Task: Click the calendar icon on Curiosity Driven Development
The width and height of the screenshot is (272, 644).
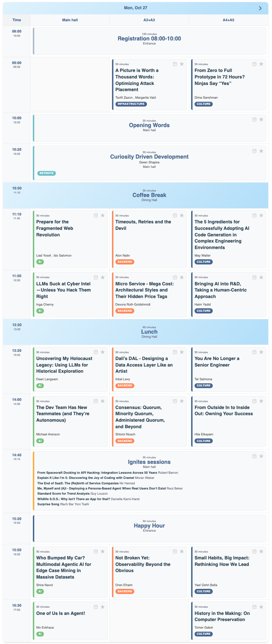Action: [254, 151]
